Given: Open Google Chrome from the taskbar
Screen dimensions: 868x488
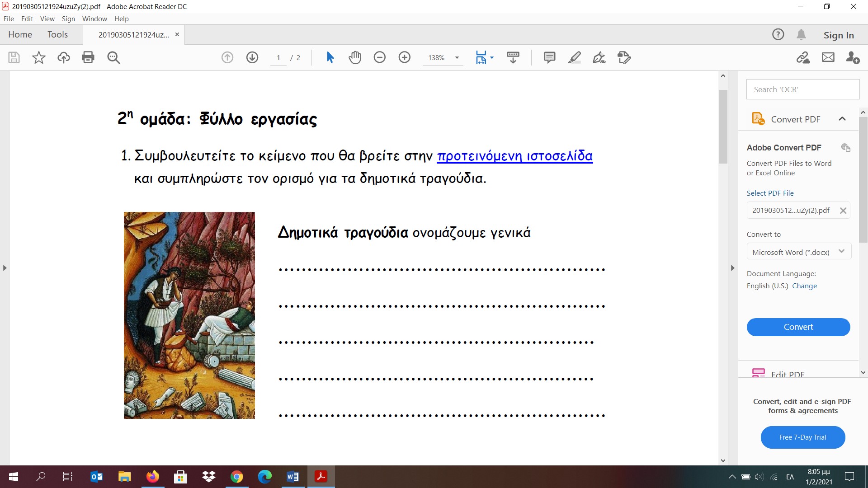Looking at the screenshot, I should click(x=236, y=477).
